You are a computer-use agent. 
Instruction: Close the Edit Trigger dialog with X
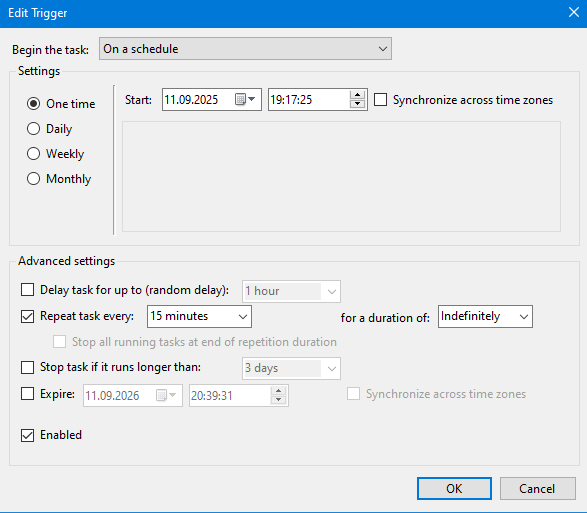574,12
